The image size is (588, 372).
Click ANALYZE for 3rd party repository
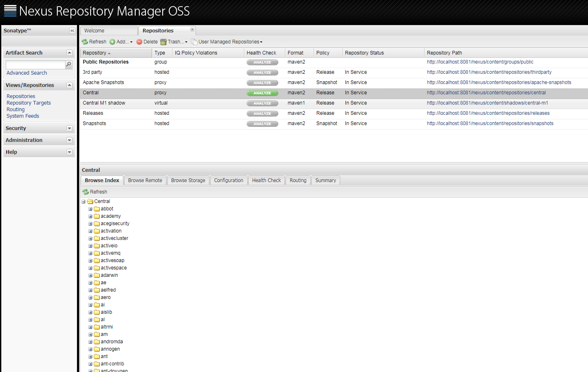[262, 73]
